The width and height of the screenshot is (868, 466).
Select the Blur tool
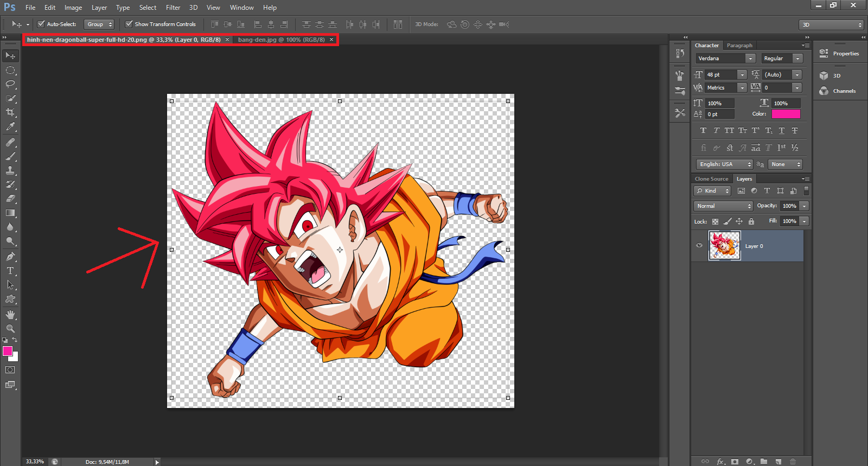coord(10,227)
